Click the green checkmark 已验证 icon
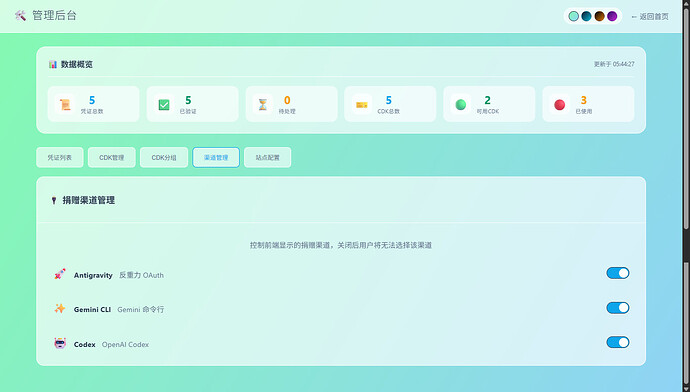Viewport: 690px width, 392px height. click(164, 104)
